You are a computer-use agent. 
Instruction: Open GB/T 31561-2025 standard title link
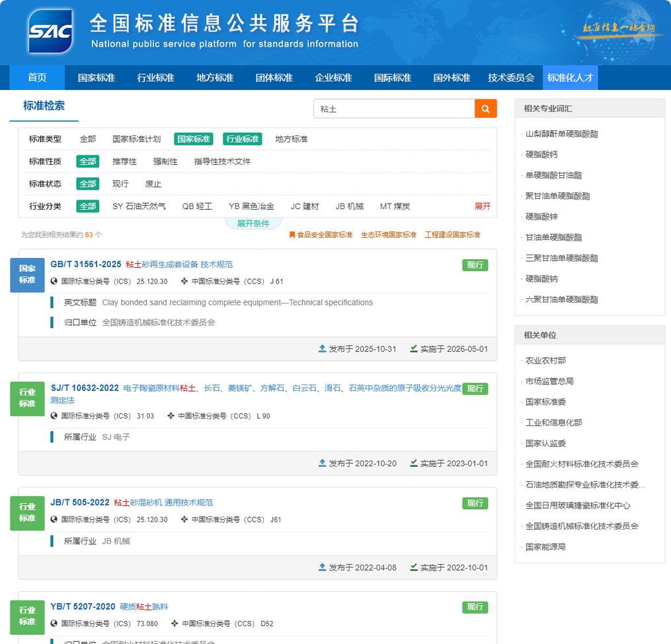click(141, 264)
